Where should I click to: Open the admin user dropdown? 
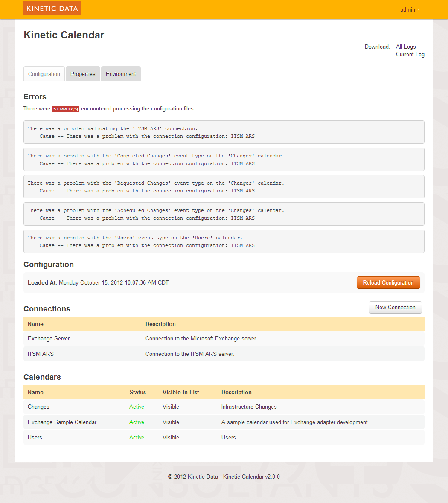click(410, 10)
